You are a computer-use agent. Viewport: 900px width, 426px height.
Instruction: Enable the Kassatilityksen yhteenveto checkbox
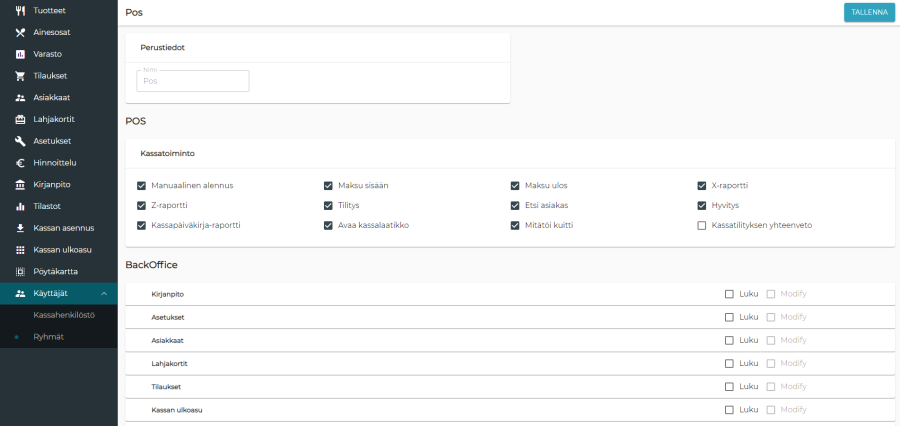pyautogui.click(x=702, y=226)
